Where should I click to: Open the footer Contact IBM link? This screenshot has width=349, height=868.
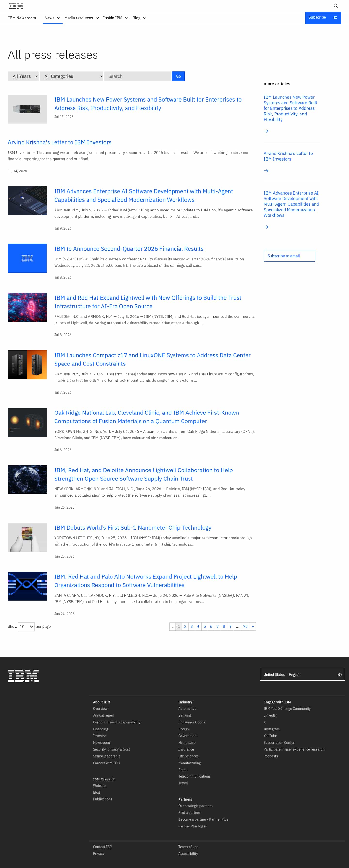103,847
